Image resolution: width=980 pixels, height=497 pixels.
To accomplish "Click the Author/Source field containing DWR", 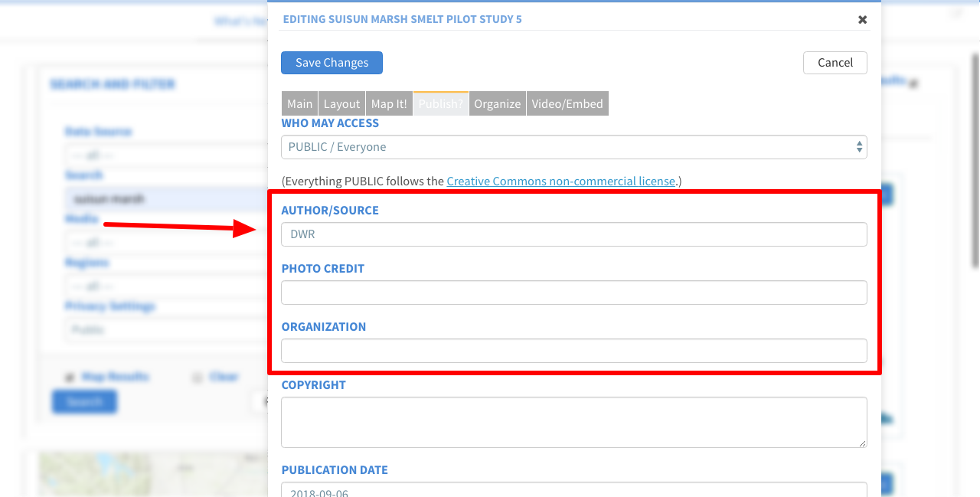I will pyautogui.click(x=573, y=234).
